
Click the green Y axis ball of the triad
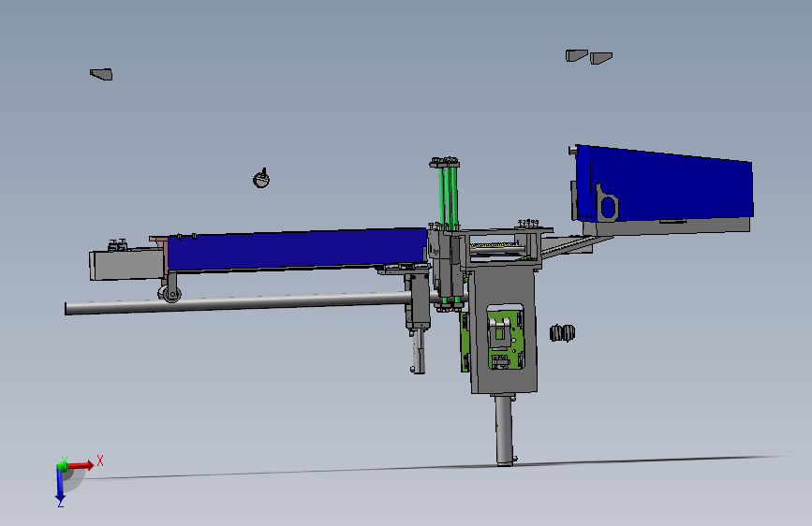[63, 466]
